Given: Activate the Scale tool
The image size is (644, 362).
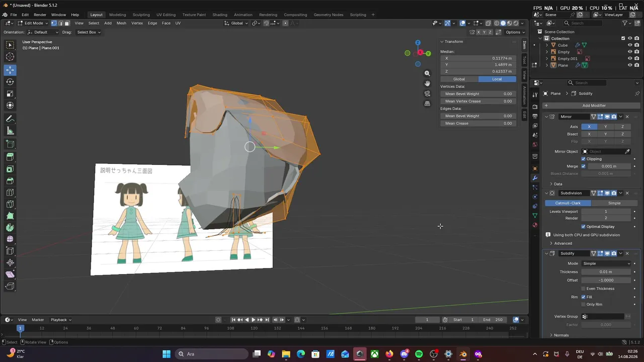Looking at the screenshot, I should click(x=10, y=94).
